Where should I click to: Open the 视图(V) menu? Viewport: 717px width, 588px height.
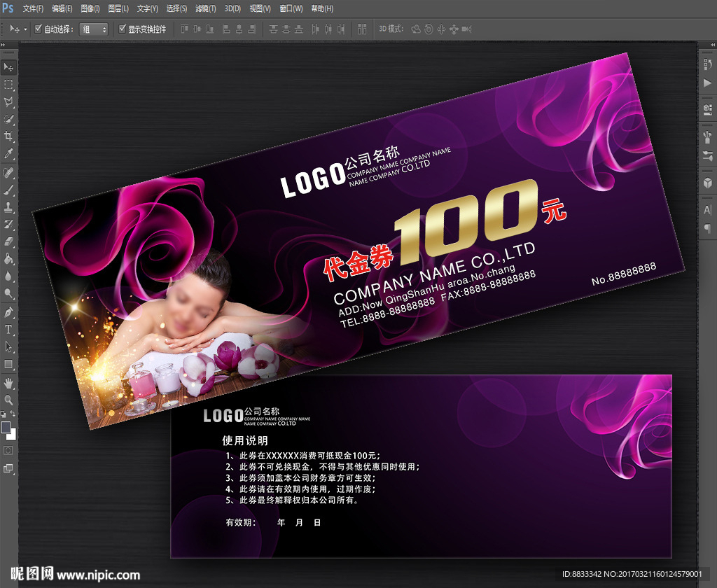pyautogui.click(x=260, y=8)
